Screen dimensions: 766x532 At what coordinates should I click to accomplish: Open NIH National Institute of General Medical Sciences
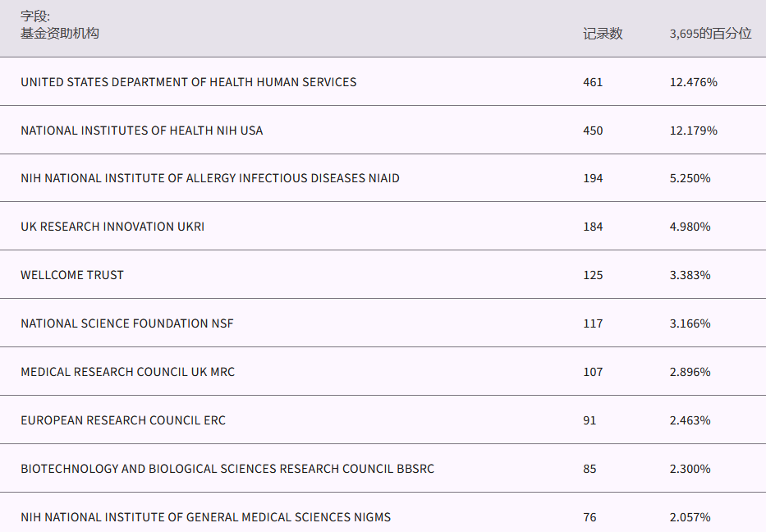[x=205, y=517]
